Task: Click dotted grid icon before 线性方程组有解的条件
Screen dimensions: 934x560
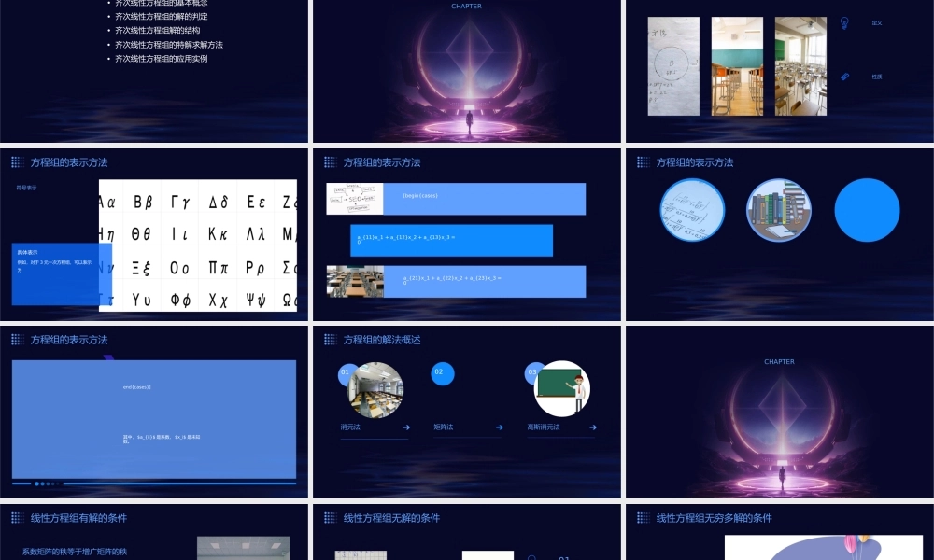Action: pyautogui.click(x=17, y=518)
